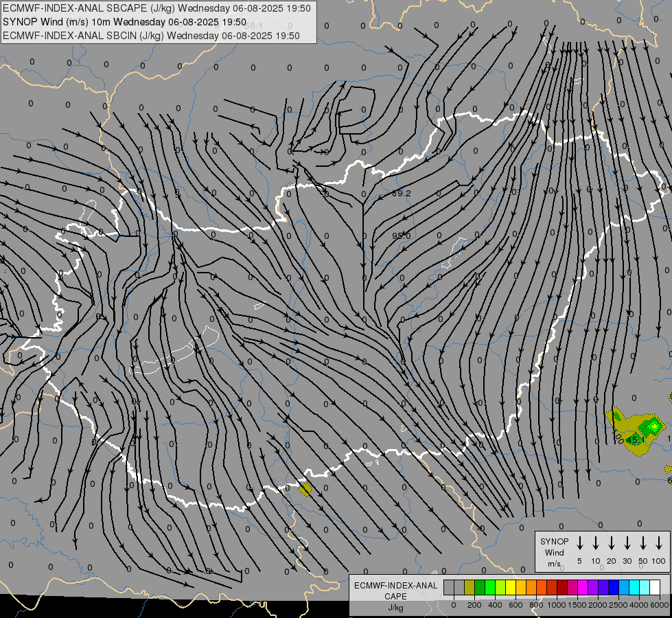This screenshot has height=618, width=672.
Task: Click the 'SYNOP' label in wind legend
Action: 554,541
